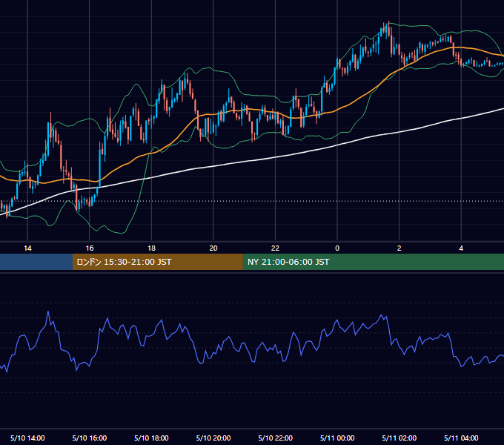The height and width of the screenshot is (445, 504).
Task: Click the 2 hour label on price chart axis
Action: point(399,248)
